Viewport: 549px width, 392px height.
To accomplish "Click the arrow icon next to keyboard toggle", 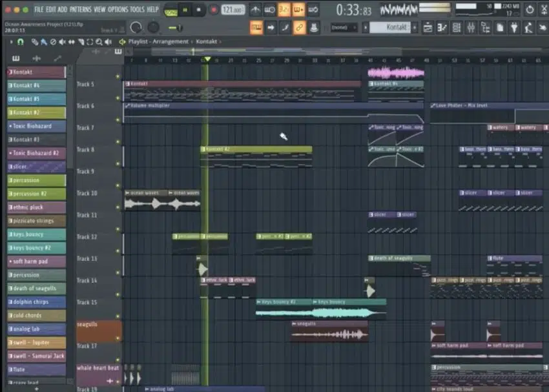I will coord(271,27).
